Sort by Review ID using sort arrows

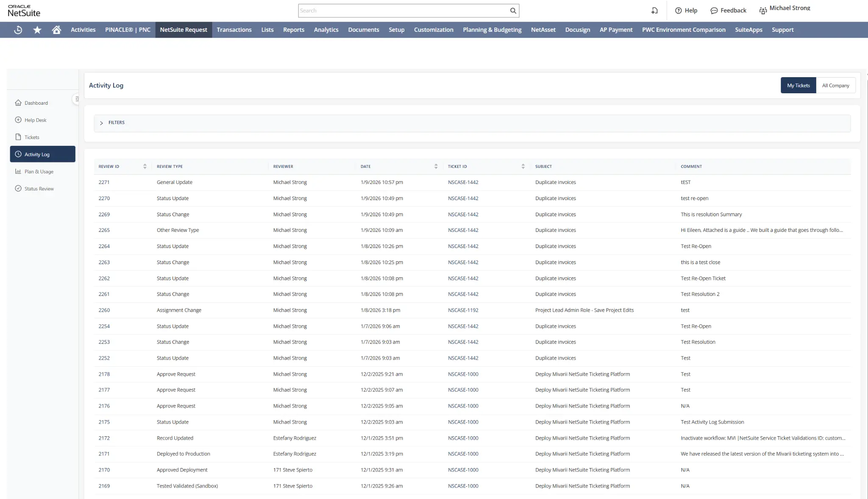[145, 166]
